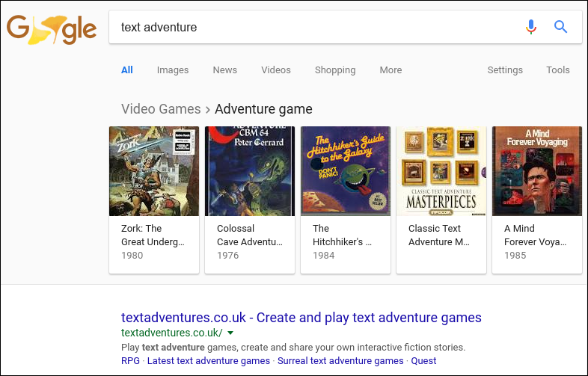Switch to the News tab

point(224,70)
